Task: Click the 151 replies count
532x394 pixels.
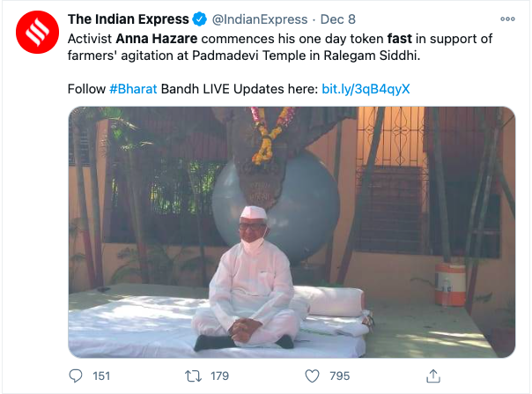Action: click(x=101, y=375)
